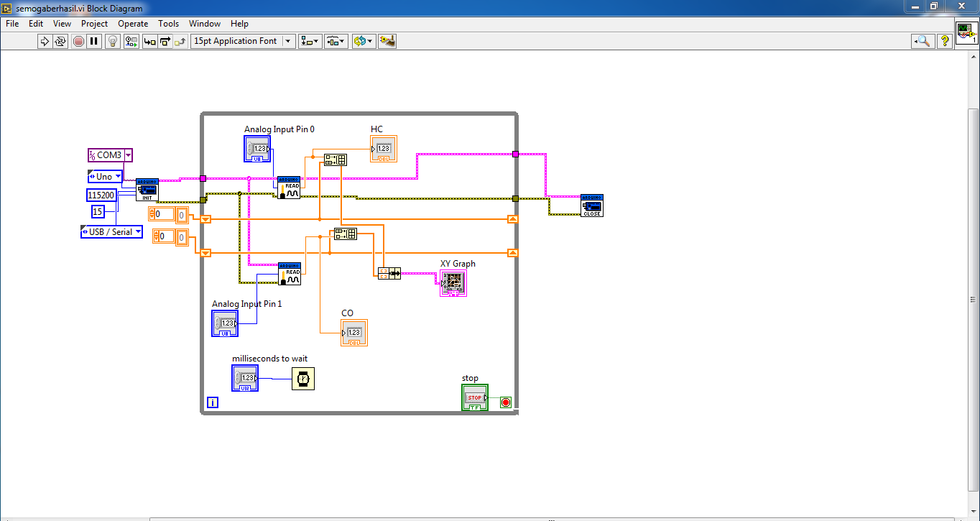Click the XY Graph label

click(458, 264)
